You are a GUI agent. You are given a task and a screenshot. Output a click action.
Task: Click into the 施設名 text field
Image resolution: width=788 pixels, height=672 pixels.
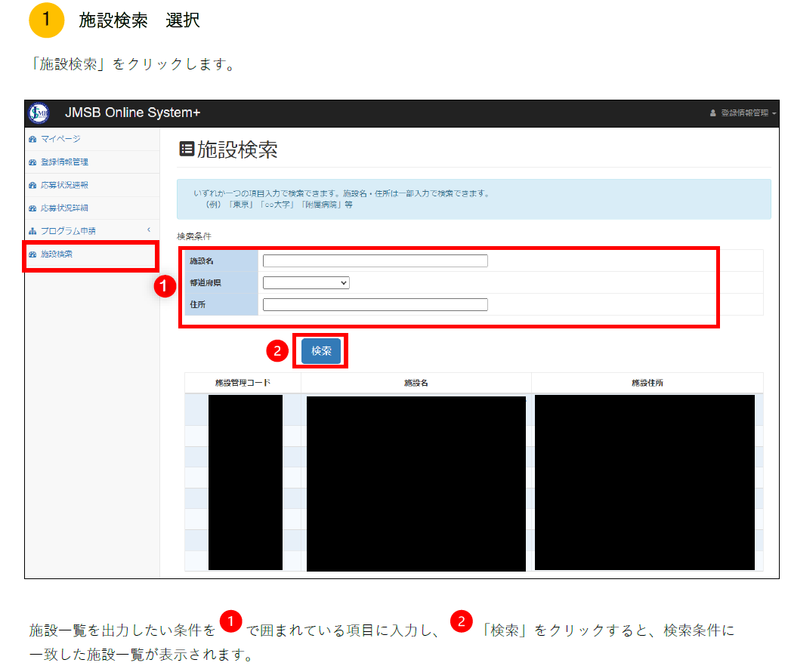pyautogui.click(x=375, y=261)
